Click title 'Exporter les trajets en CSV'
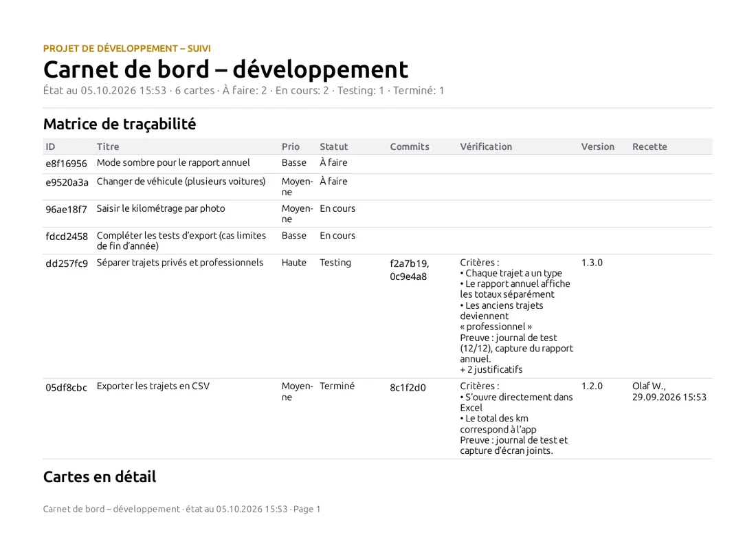The image size is (756, 535). click(x=153, y=386)
